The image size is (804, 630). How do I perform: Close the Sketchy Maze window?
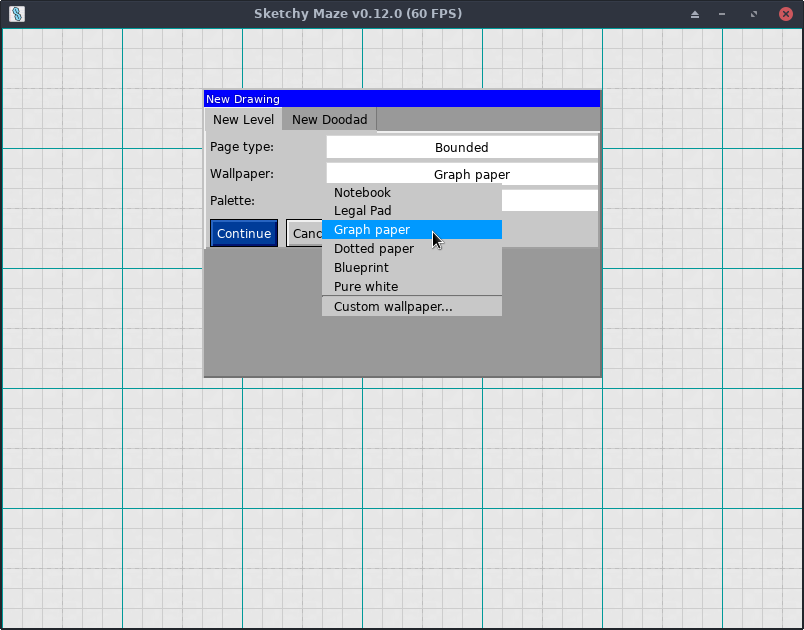point(785,14)
